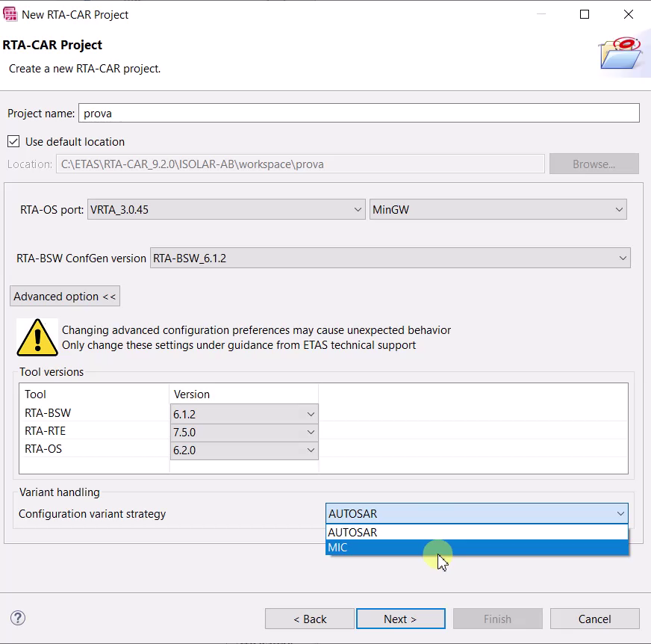Collapse the Configuration variant strategy combo box
Image resolution: width=651 pixels, height=644 pixels.
click(x=476, y=513)
